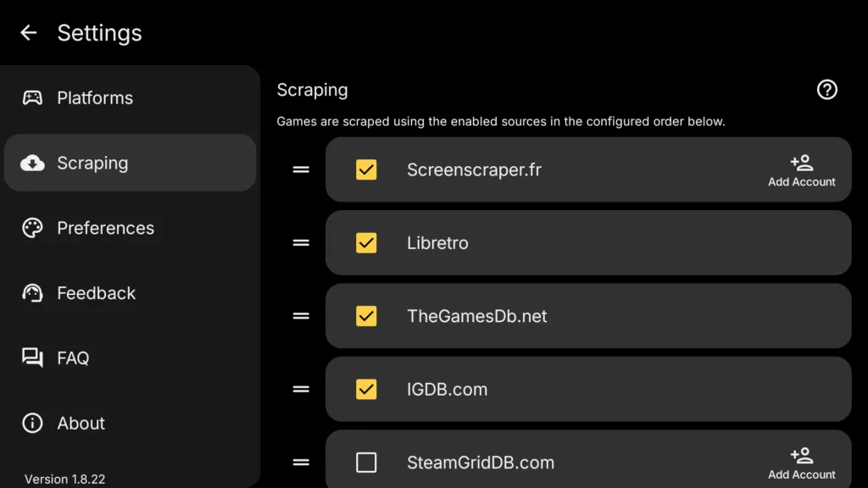Click the TheGamesDb.net source name
This screenshot has width=868, height=488.
tap(476, 316)
